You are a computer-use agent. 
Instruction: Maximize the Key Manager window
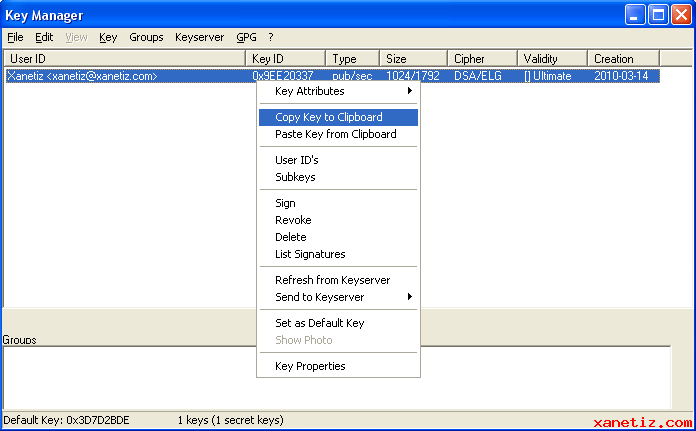point(658,15)
